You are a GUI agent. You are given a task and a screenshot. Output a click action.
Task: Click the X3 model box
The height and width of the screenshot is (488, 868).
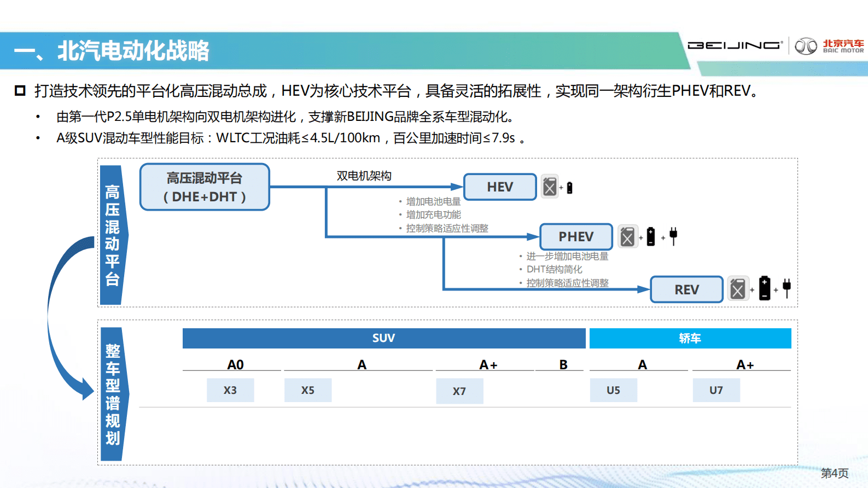click(230, 390)
